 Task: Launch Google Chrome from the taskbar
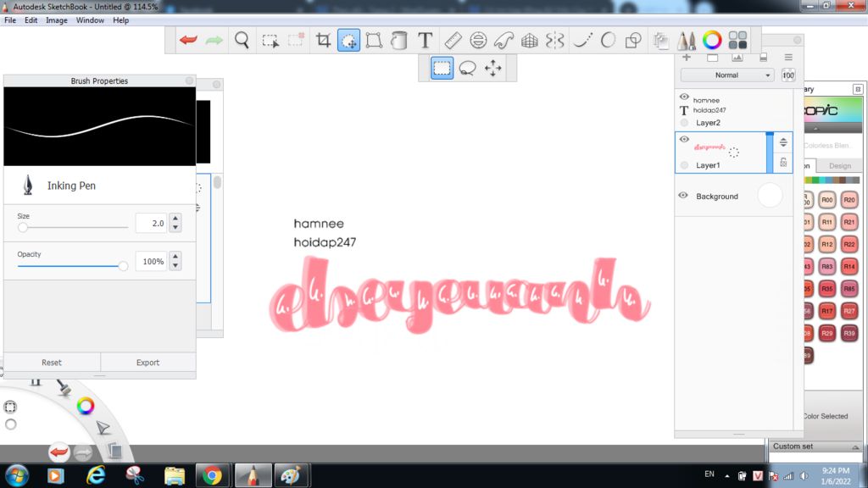[212, 475]
